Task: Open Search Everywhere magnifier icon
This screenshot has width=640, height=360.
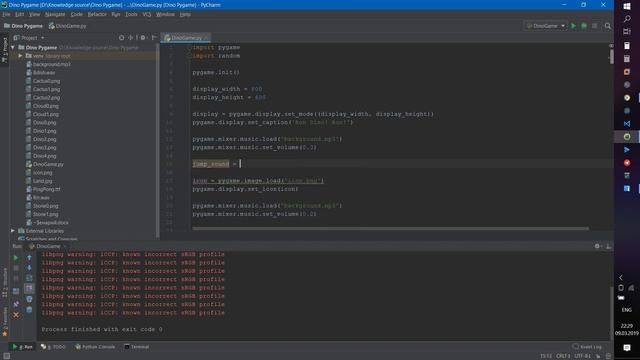Action: pos(608,26)
